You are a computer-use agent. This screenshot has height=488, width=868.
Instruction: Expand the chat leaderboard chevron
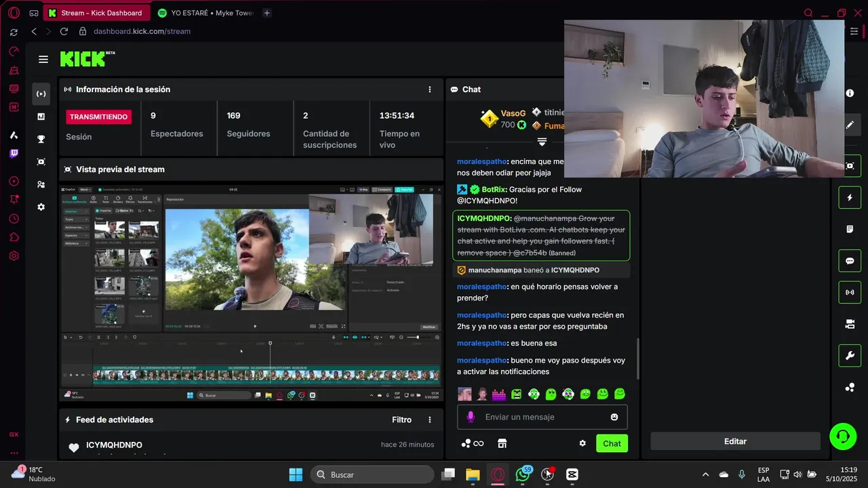point(542,142)
